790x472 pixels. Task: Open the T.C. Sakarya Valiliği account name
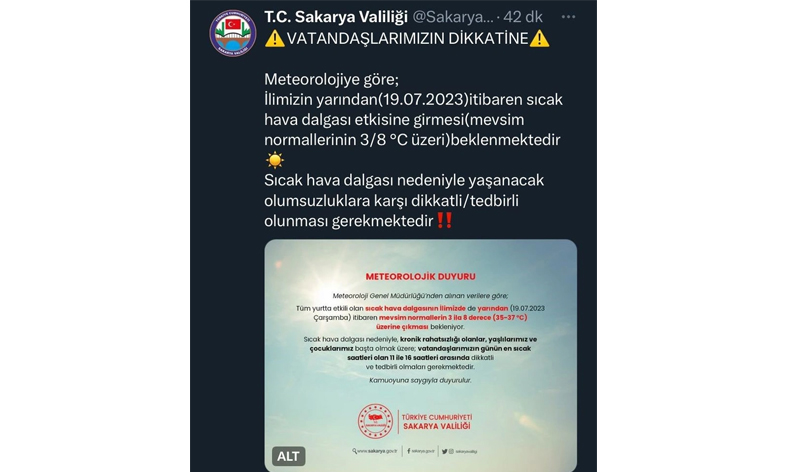pyautogui.click(x=336, y=17)
